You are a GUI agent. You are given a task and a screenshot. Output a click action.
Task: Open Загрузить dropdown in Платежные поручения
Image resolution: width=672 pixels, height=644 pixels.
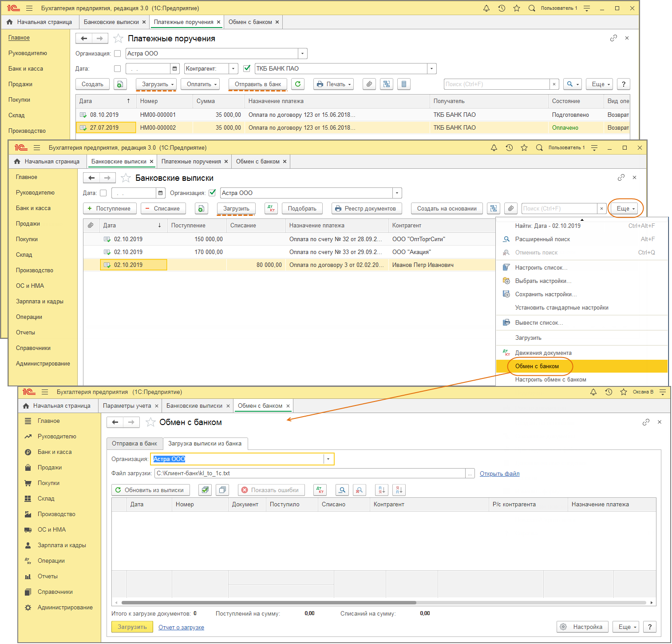tap(156, 84)
